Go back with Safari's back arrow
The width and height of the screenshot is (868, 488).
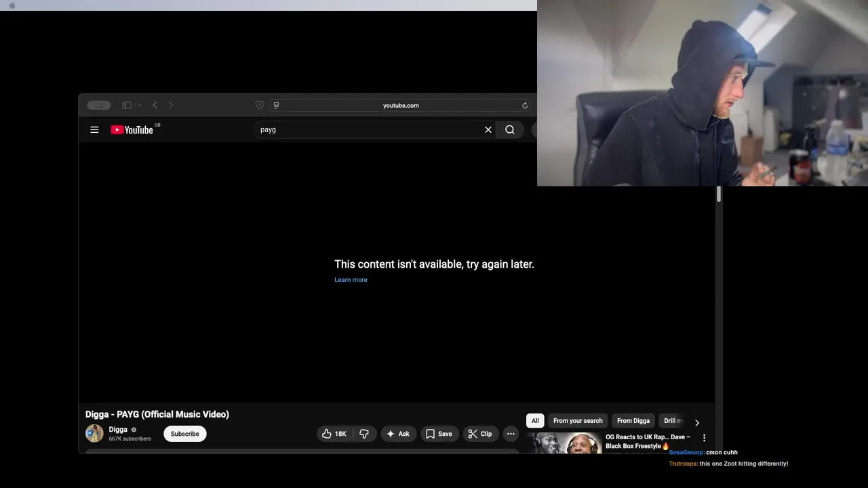coord(155,105)
